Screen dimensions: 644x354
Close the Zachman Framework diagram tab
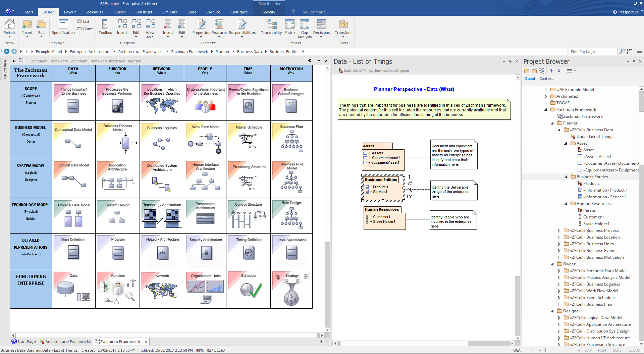pos(146,342)
